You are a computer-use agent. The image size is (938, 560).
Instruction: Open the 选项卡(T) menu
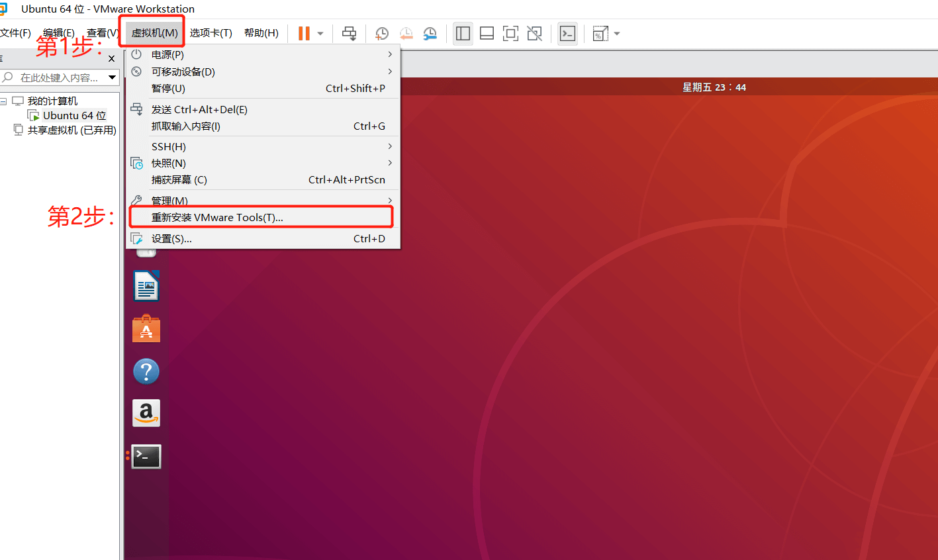(211, 33)
